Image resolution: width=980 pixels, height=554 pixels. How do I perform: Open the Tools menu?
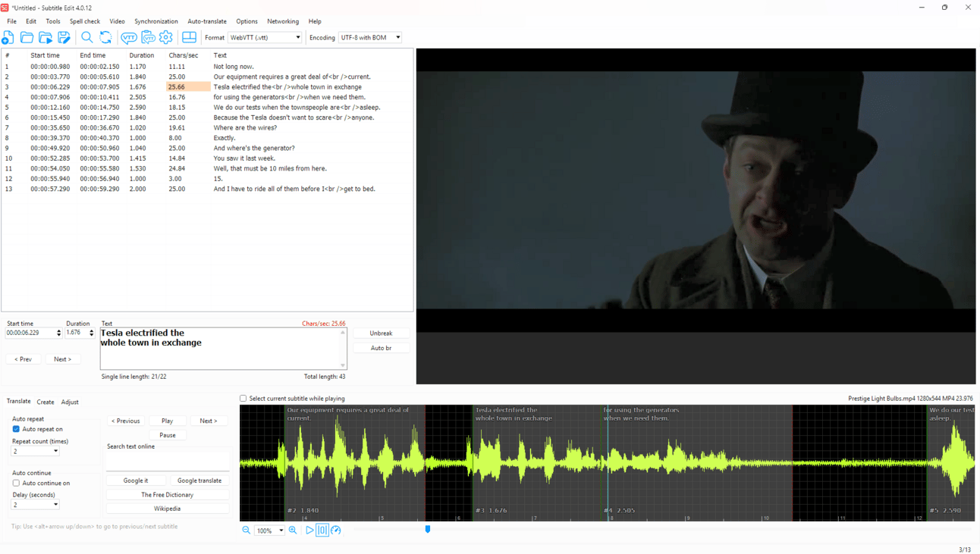(x=53, y=21)
